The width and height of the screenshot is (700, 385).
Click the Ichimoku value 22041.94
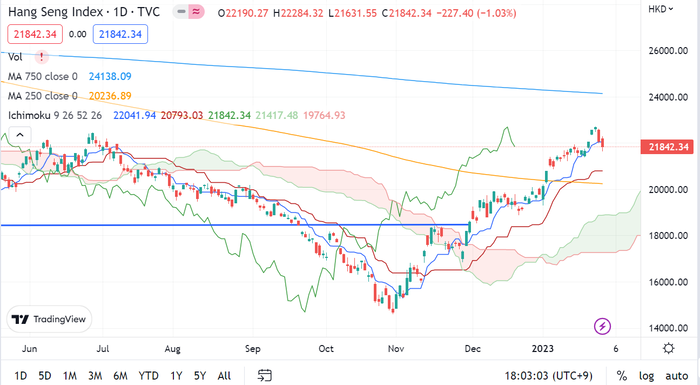tap(134, 115)
